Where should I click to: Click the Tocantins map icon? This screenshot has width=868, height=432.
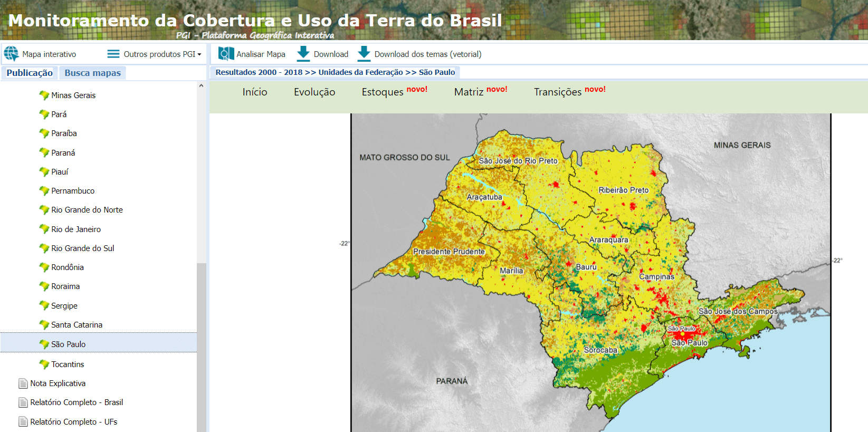[44, 364]
